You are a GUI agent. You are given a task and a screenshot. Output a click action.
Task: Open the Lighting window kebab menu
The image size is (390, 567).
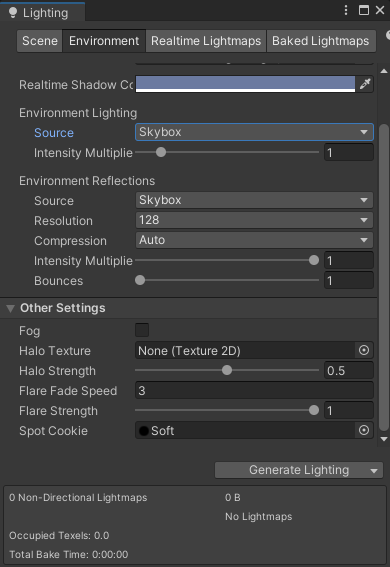click(346, 10)
